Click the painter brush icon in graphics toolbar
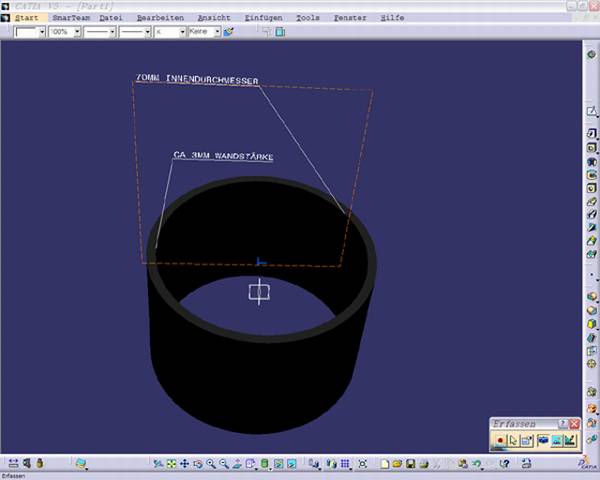The height and width of the screenshot is (480, 600). 228,32
